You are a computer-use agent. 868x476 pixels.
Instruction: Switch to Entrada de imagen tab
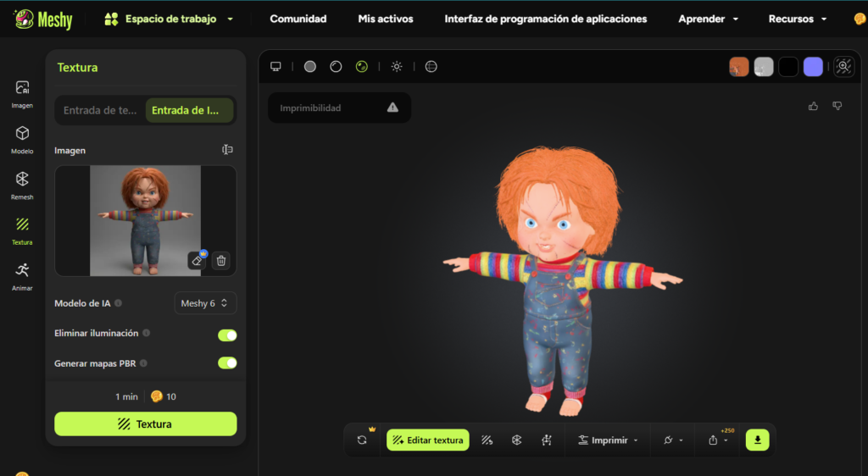point(189,110)
